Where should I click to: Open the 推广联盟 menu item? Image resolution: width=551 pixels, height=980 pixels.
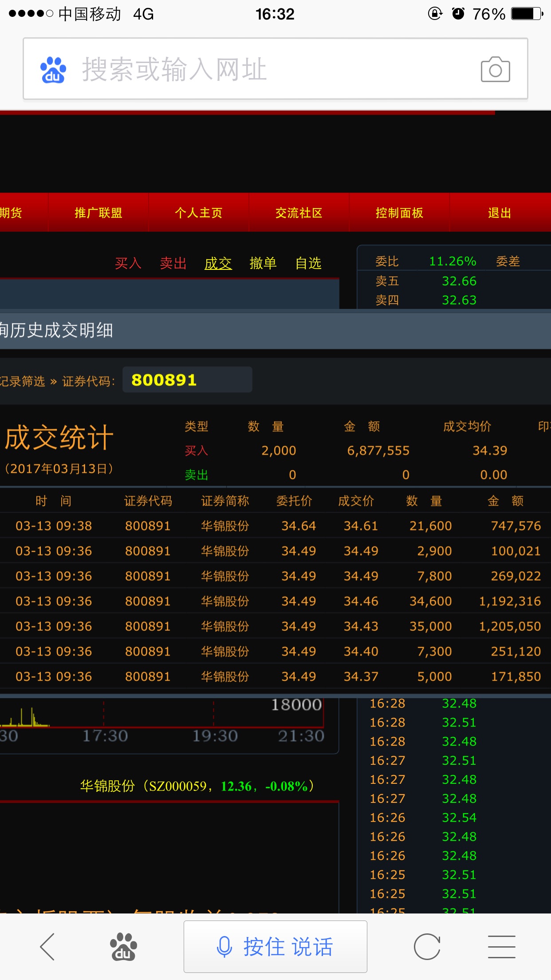[x=98, y=213]
